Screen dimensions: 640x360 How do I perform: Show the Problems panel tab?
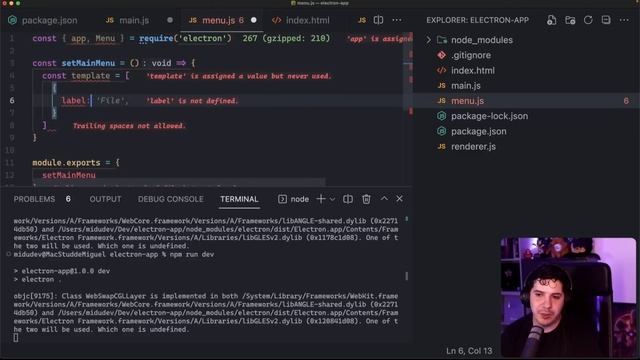[34, 199]
